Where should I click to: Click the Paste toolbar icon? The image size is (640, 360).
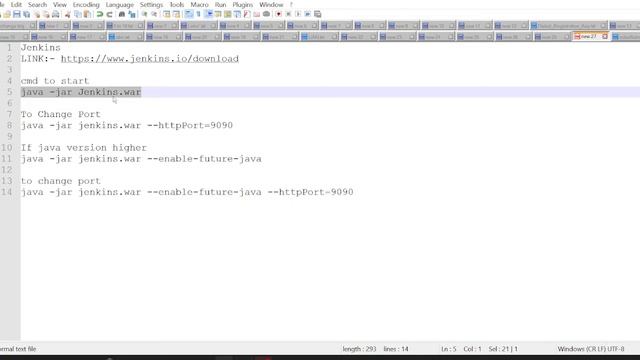tap(87, 14)
